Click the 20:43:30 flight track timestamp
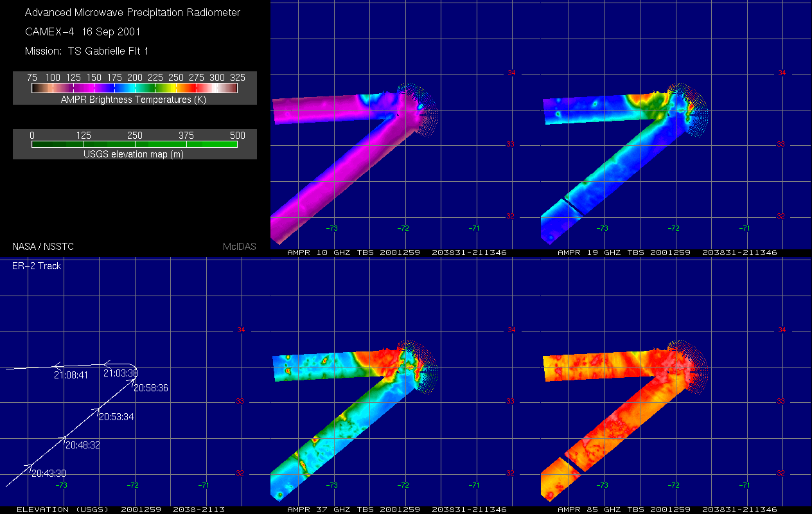Image resolution: width=812 pixels, height=514 pixels. [48, 473]
